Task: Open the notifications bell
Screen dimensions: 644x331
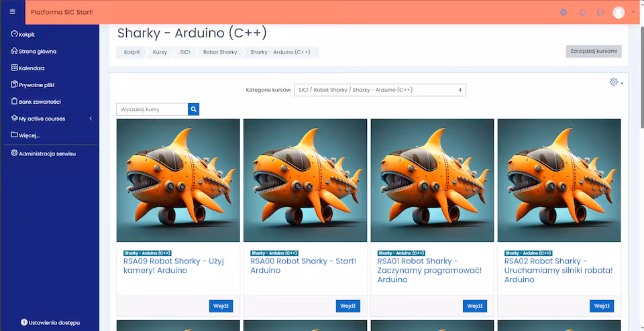Action: point(582,12)
